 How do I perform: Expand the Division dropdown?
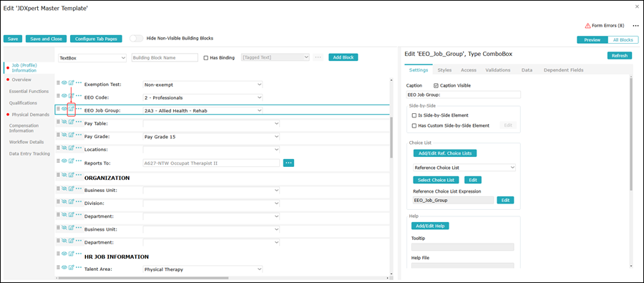coord(276,203)
